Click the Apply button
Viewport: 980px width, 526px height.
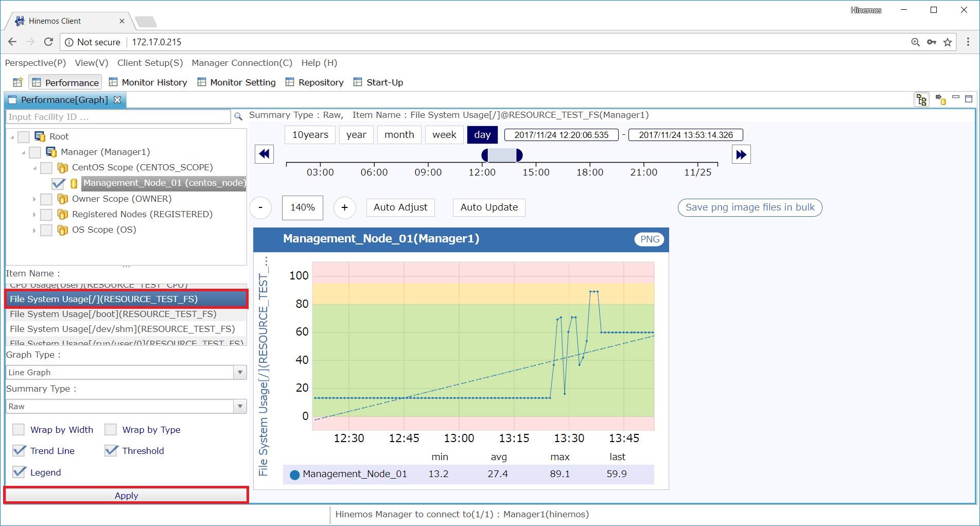(x=126, y=496)
